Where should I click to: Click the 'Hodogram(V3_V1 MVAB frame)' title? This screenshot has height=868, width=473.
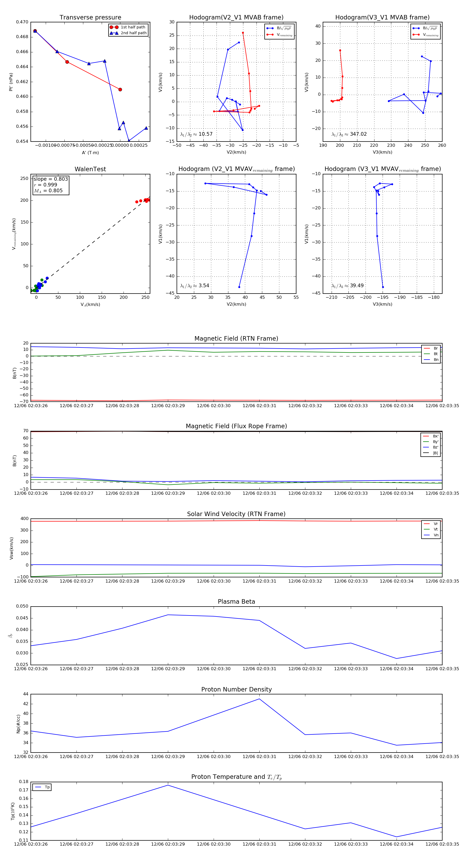point(382,18)
